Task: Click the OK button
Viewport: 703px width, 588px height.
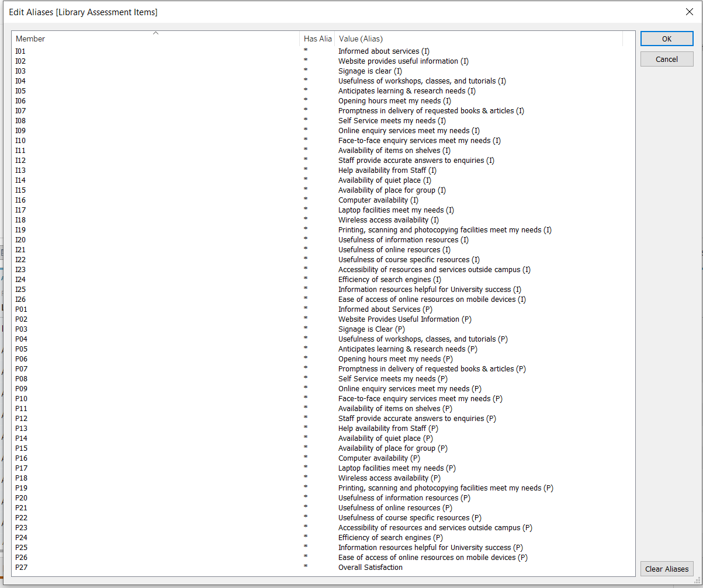Action: (667, 39)
